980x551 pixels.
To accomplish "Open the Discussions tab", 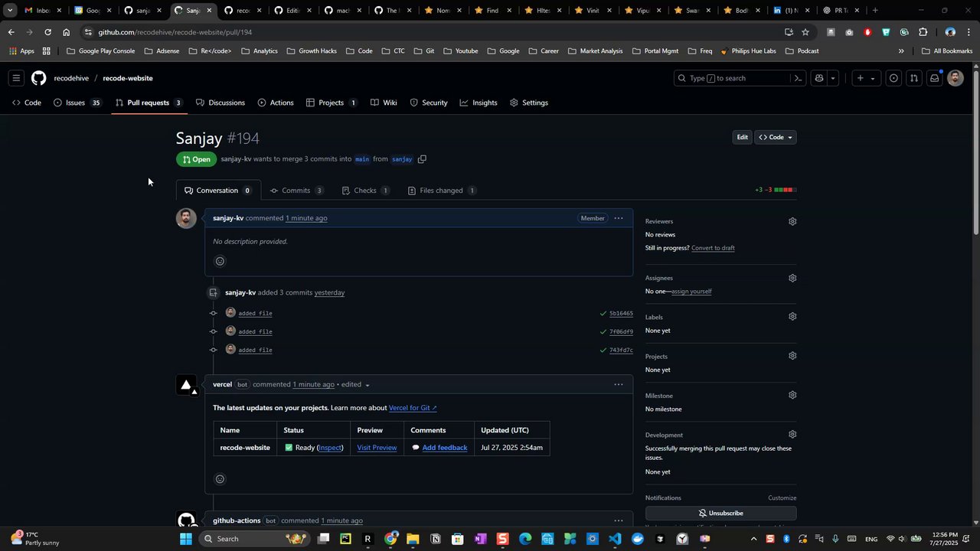I will pyautogui.click(x=220, y=103).
